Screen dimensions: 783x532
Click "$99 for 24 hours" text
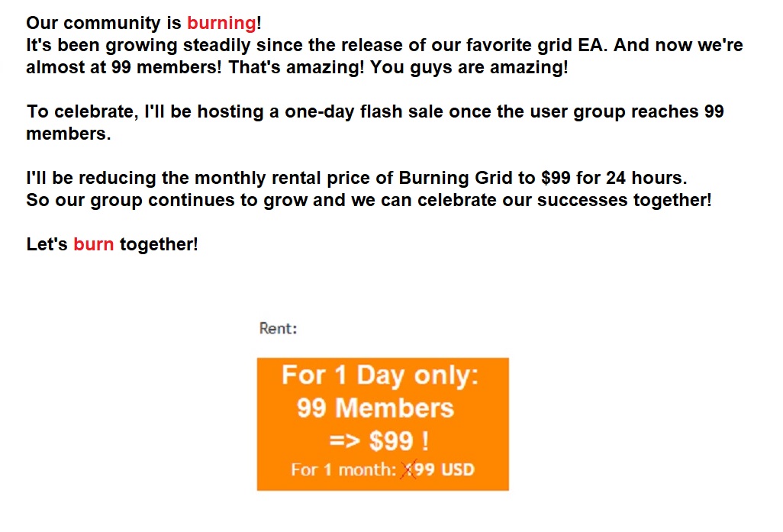point(612,178)
